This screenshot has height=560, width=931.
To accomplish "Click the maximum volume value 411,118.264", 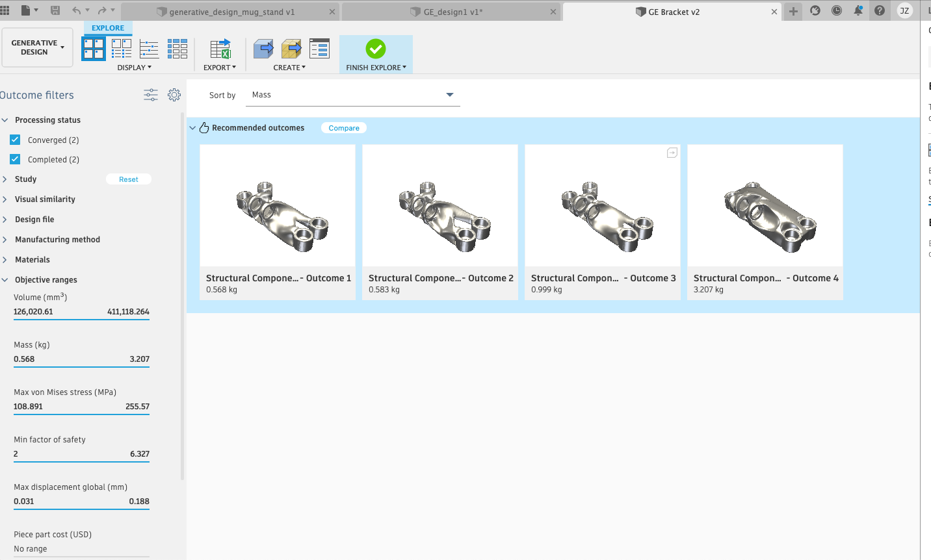I will (x=128, y=312).
